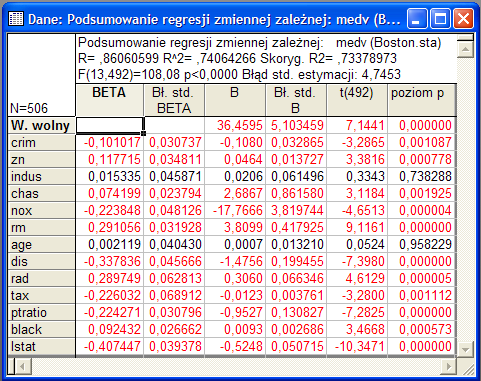Image resolution: width=481 pixels, height=381 pixels.
Task: Click rad p-level 0,000005
Action: 422,279
